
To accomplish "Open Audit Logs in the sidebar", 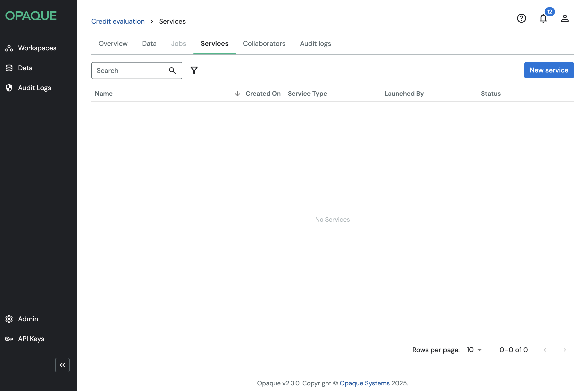I will tap(28, 88).
